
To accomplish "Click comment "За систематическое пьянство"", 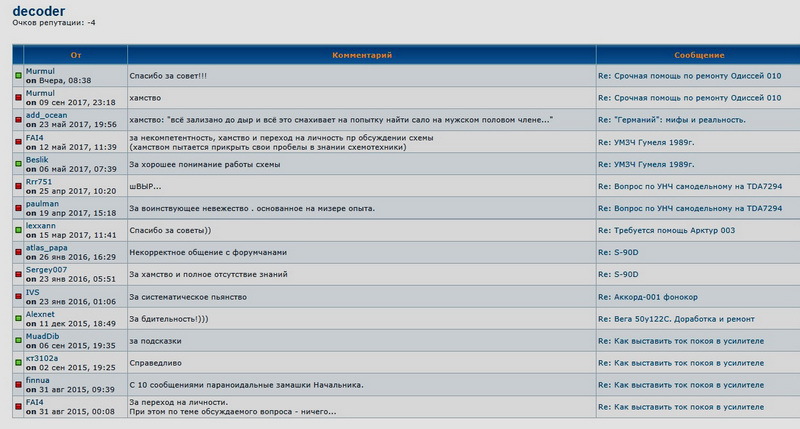I will coord(188,296).
